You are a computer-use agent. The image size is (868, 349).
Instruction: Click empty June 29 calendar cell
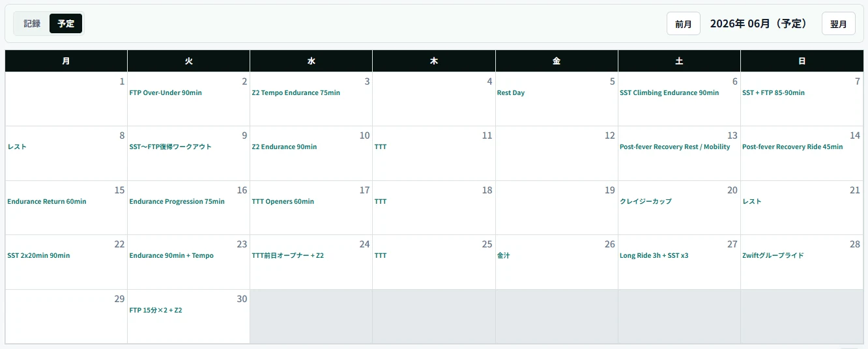click(66, 316)
